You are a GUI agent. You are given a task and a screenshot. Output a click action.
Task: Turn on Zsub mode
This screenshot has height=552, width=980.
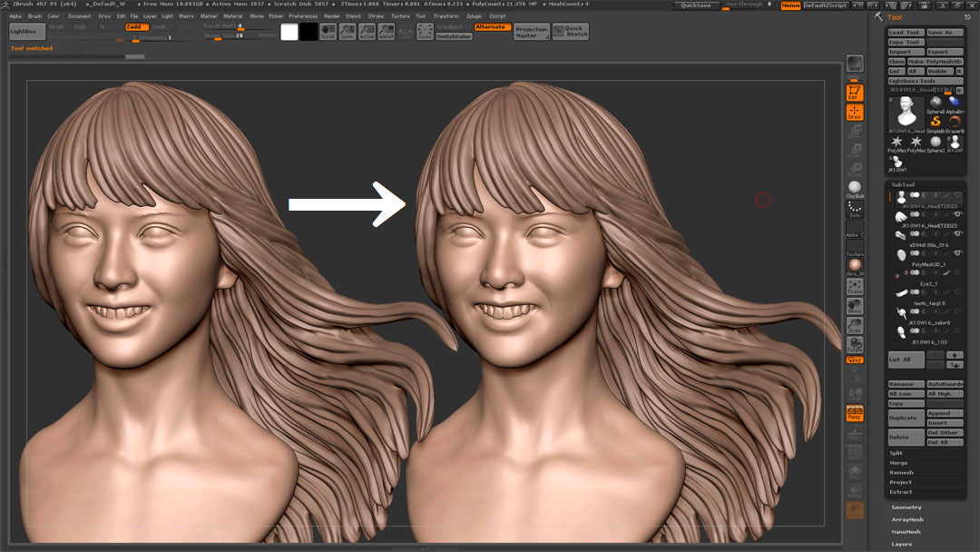click(x=160, y=27)
